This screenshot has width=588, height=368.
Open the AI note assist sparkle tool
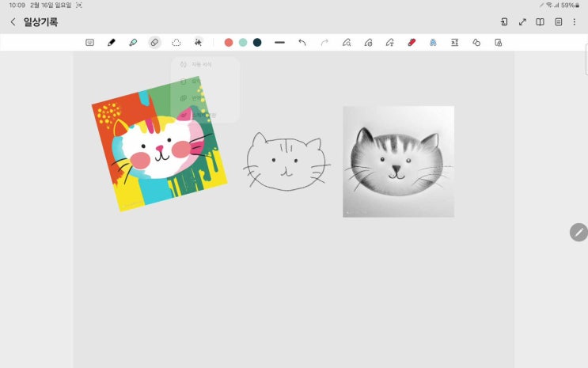199,43
